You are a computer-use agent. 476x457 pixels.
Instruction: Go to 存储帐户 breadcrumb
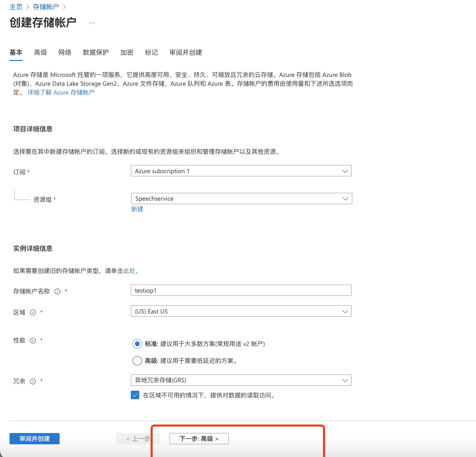coord(46,7)
